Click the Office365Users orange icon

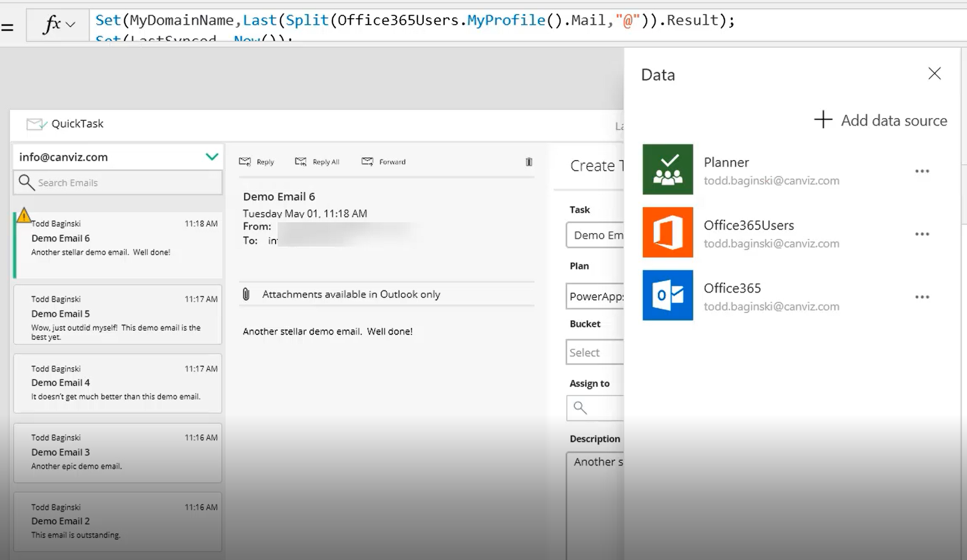pyautogui.click(x=667, y=232)
